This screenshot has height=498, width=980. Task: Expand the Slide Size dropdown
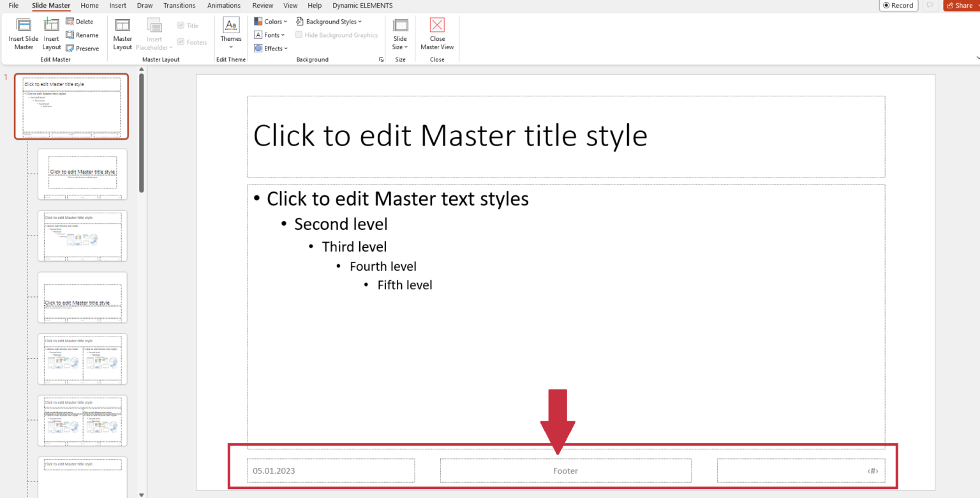click(x=400, y=34)
